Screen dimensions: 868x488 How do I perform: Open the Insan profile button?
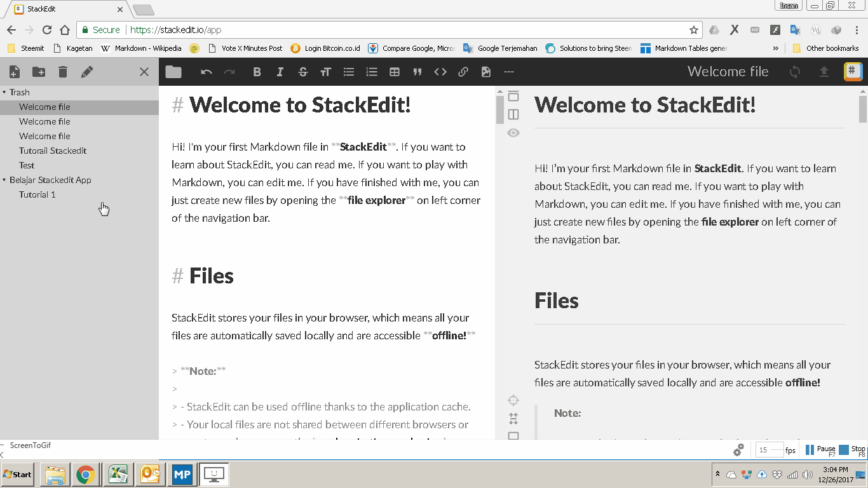coord(789,6)
